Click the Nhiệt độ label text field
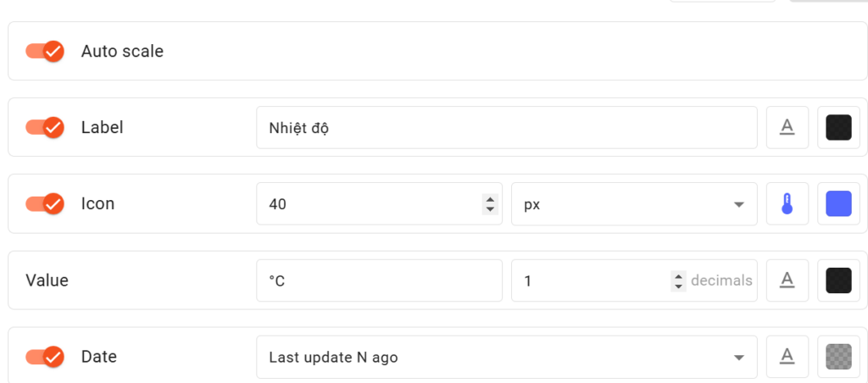Viewport: 868px width, 383px height. tap(506, 127)
